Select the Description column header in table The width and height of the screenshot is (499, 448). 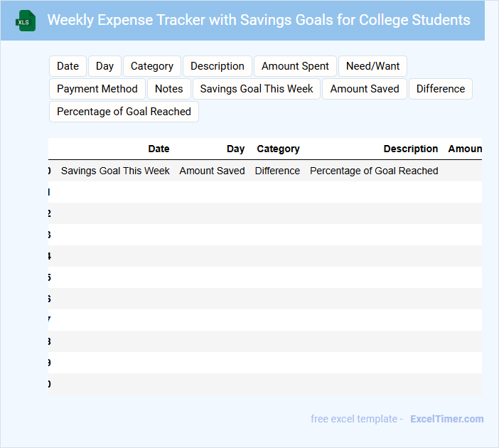tap(410, 149)
